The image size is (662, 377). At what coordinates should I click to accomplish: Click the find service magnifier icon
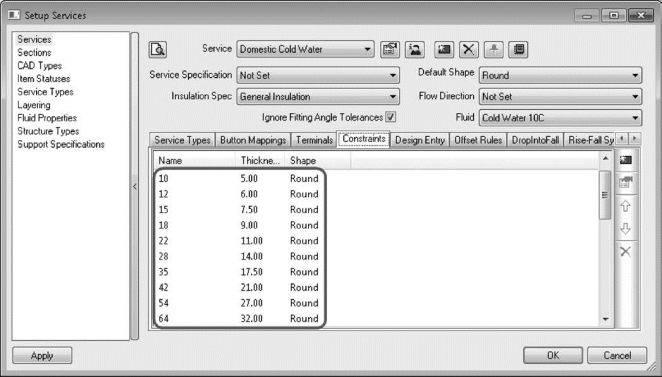point(158,49)
